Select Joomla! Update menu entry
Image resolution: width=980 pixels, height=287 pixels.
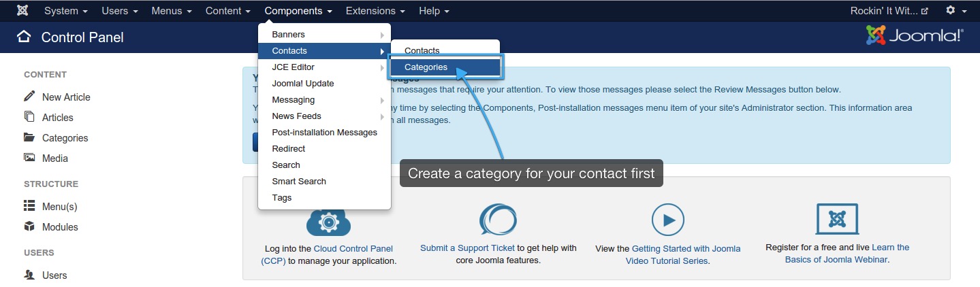click(324, 84)
